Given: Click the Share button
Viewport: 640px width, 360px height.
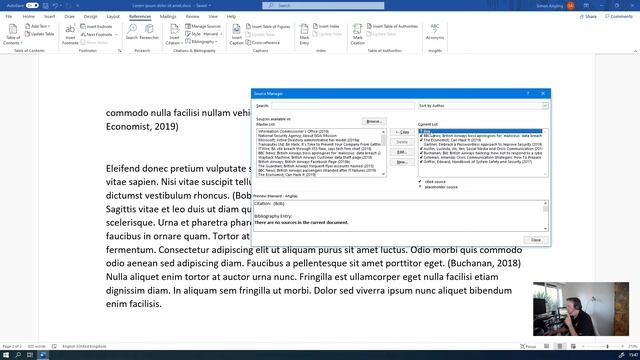Looking at the screenshot, I should point(589,16).
